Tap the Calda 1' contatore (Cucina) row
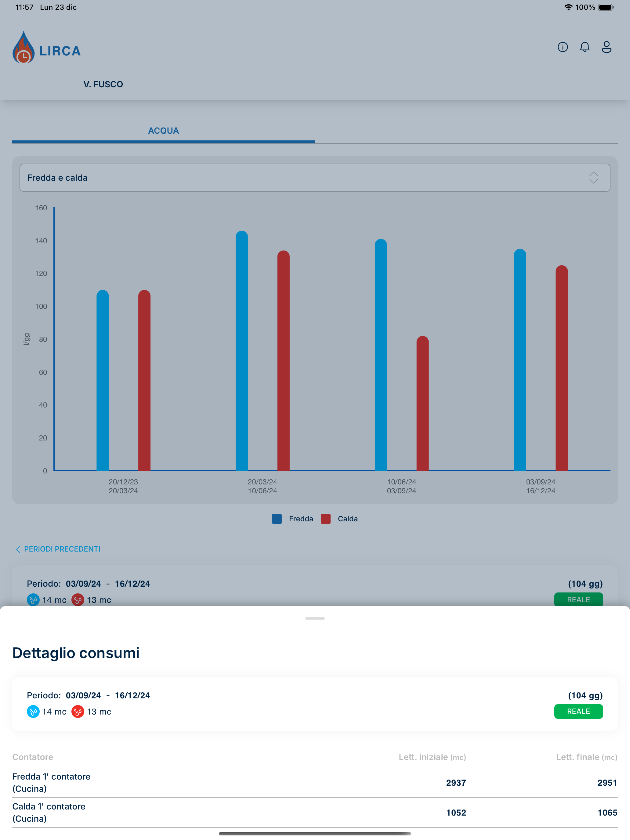630x840 pixels. tap(315, 812)
